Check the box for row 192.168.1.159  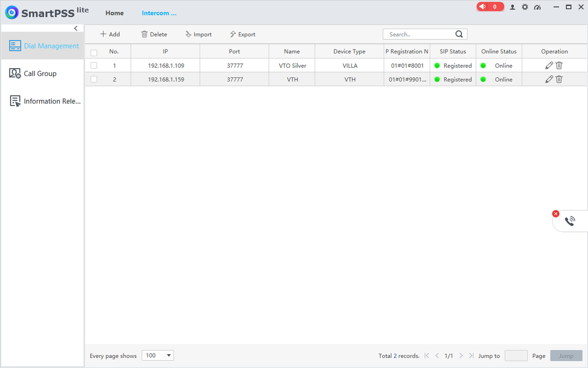coord(94,79)
